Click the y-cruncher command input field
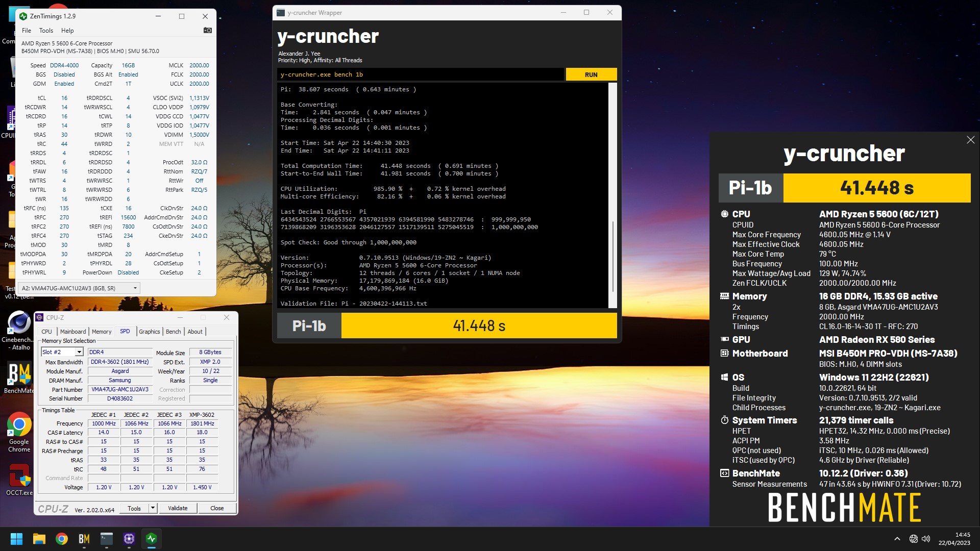The height and width of the screenshot is (551, 980). (x=421, y=74)
